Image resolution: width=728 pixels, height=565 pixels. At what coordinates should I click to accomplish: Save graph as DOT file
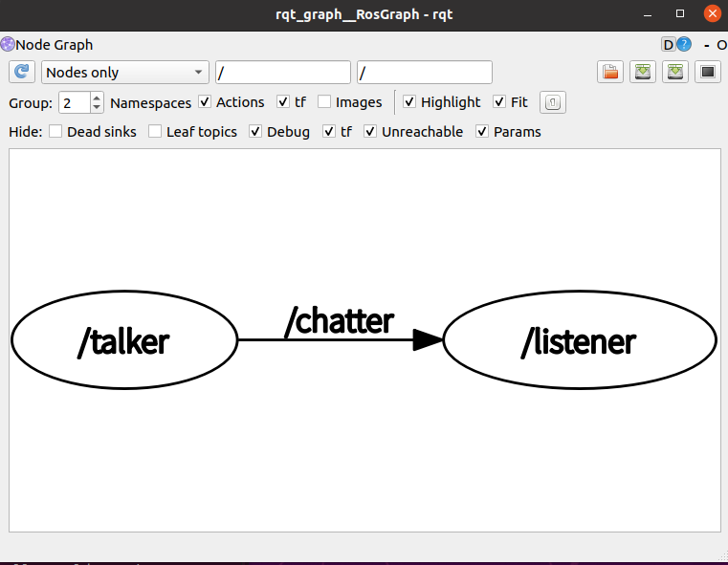click(x=643, y=73)
